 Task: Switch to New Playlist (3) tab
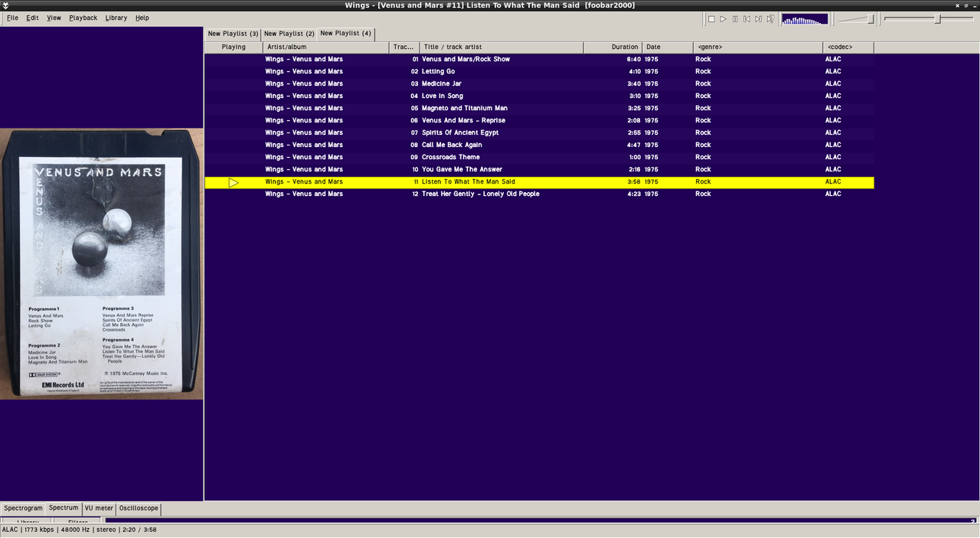(x=233, y=34)
